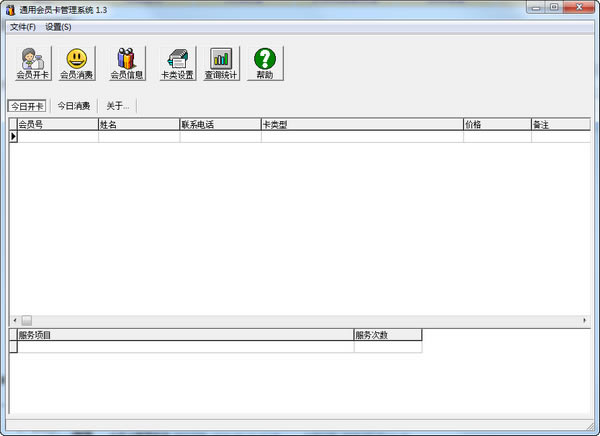Click empty cell under 卡类型 column

tap(362, 137)
